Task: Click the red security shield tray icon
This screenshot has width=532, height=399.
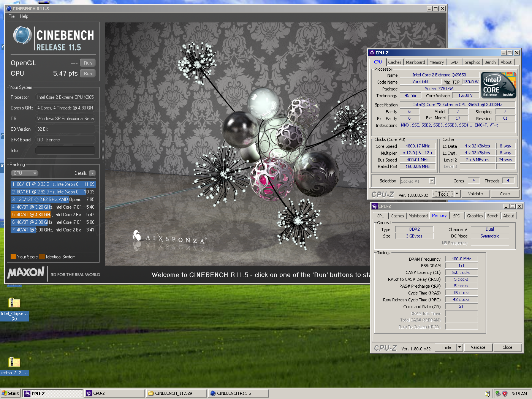Action: coord(505,394)
